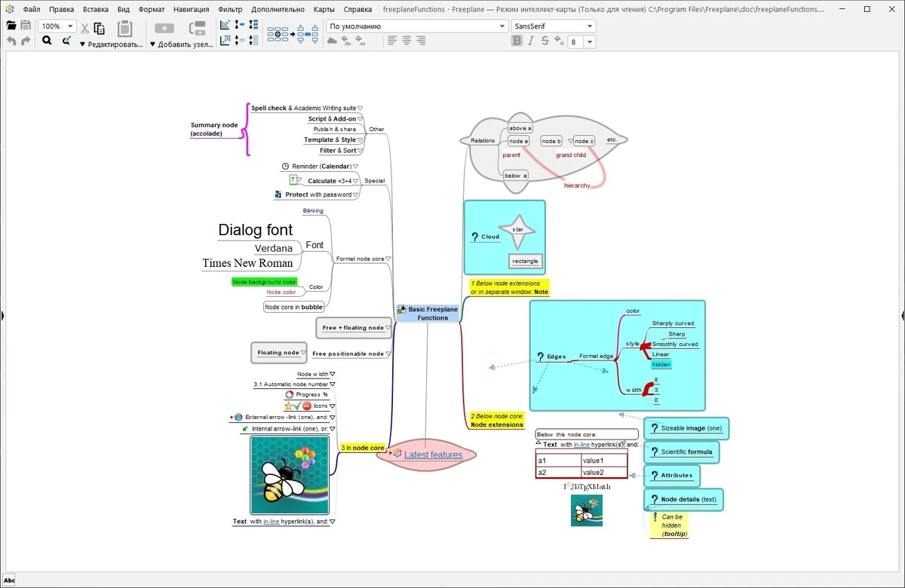The width and height of the screenshot is (905, 588).
Task: Open the zoom 100% dropdown
Action: (57, 26)
